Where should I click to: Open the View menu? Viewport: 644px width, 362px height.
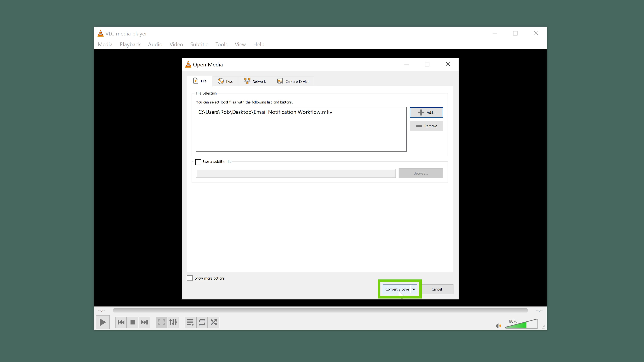click(240, 44)
